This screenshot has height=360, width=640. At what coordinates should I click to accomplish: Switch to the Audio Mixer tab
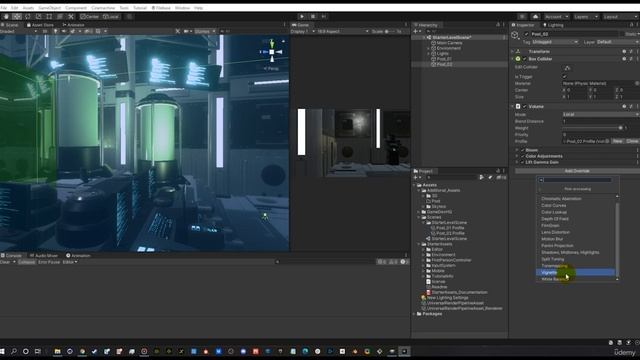coord(44,256)
